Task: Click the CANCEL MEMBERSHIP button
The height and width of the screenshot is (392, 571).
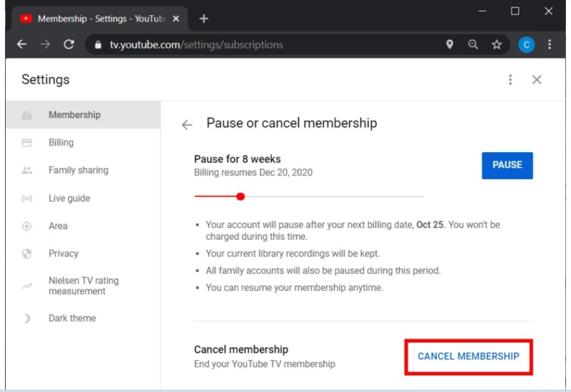Action: [x=468, y=357]
